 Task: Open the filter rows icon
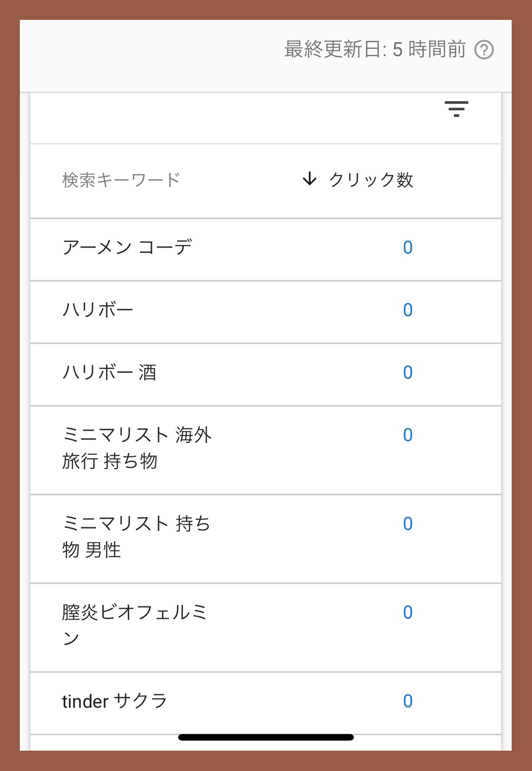(456, 109)
